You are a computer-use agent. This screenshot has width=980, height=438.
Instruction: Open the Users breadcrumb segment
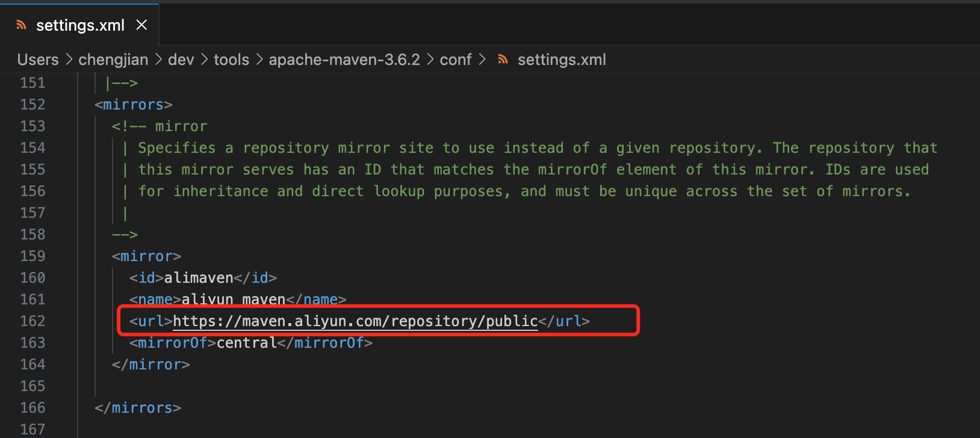point(38,60)
